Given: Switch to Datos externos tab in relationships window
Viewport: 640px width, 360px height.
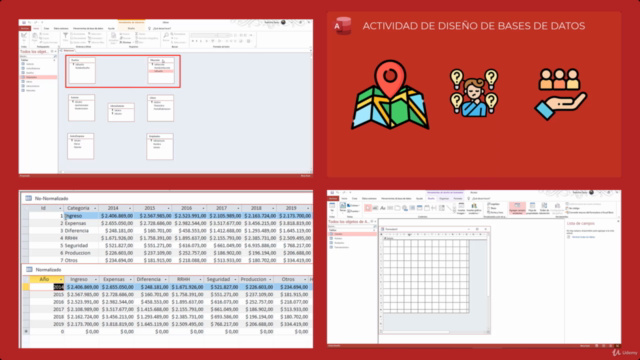Looking at the screenshot, I should pos(61,28).
